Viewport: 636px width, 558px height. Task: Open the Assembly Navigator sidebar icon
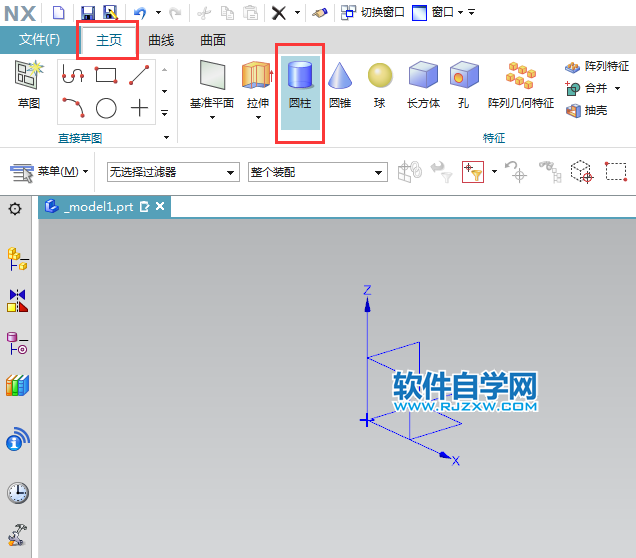pos(17,259)
